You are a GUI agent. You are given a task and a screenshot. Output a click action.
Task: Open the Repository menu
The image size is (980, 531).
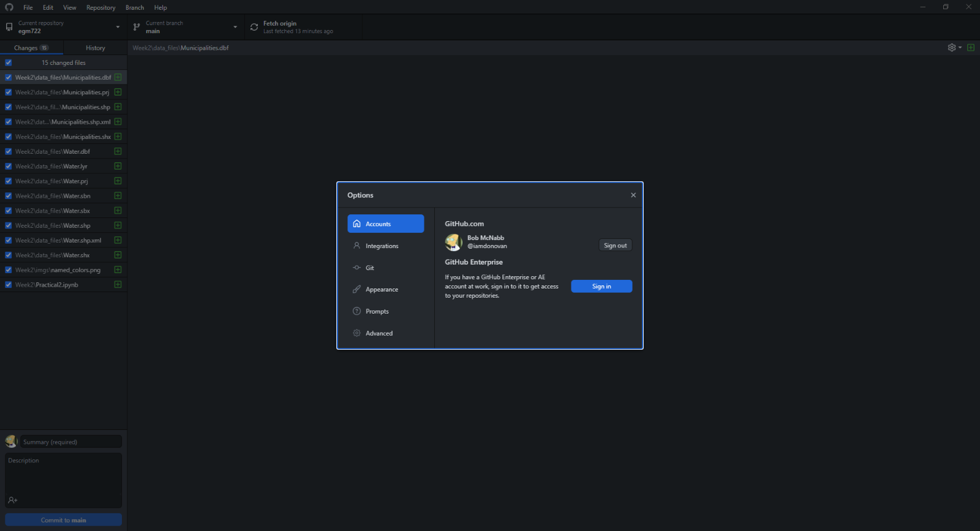tap(101, 7)
